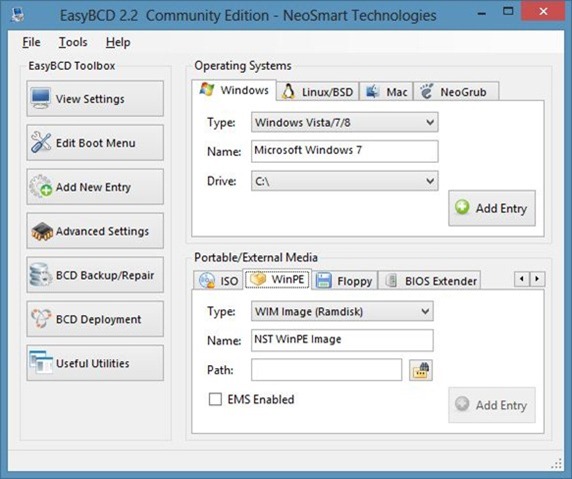Image resolution: width=572 pixels, height=479 pixels.
Task: Switch to the BIOS Extender tab
Action: pos(429,281)
